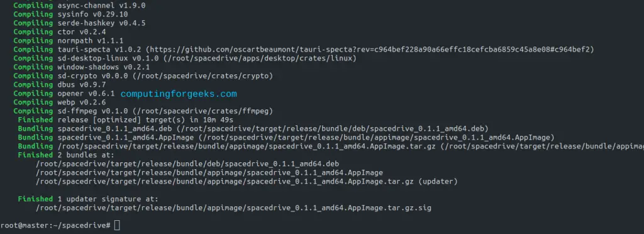Click the AppImage.tar.gz.sig file path

234,208
